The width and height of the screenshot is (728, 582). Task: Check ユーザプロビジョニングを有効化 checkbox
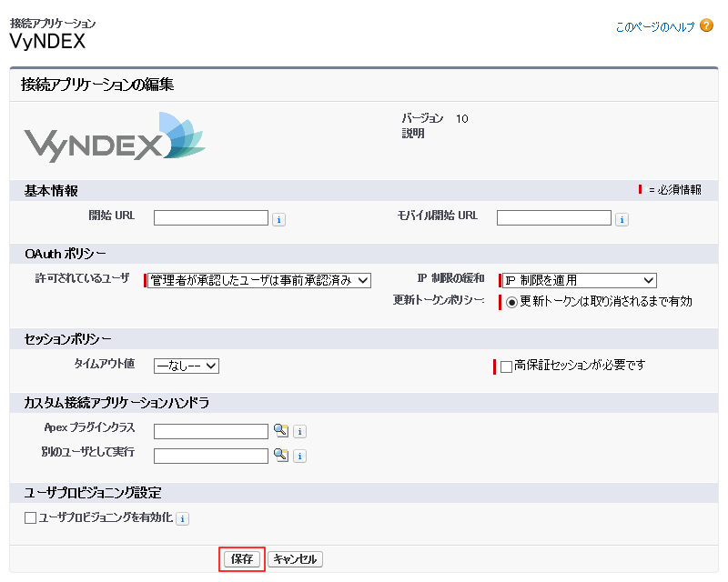coord(30,518)
